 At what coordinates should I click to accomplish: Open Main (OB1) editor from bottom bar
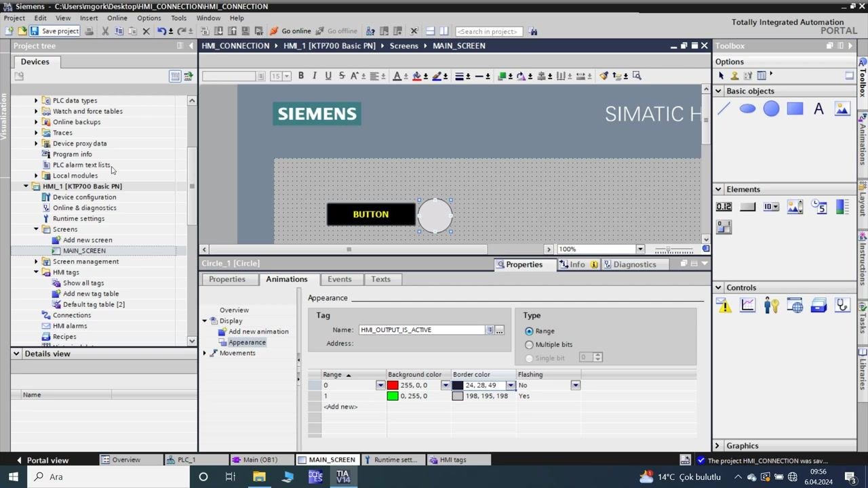pos(260,460)
